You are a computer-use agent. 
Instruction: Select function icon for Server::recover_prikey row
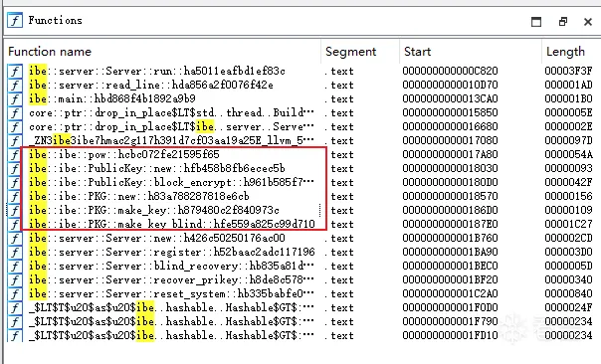(15, 280)
